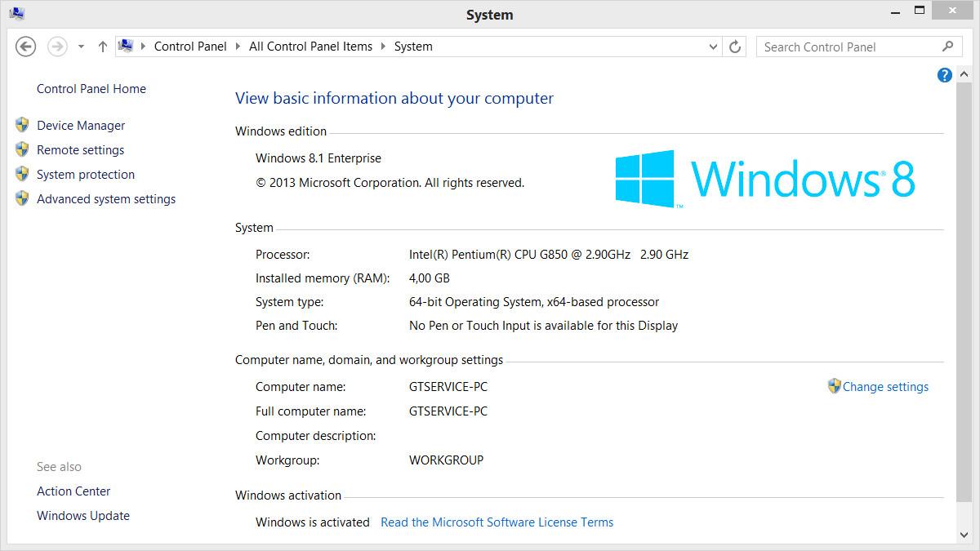This screenshot has width=980, height=551.
Task: Click the shield icon beside Change settings
Action: click(x=834, y=386)
